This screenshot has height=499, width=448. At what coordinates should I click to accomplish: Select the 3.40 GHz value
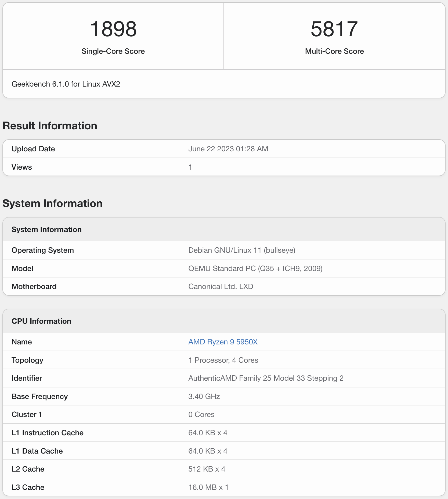coord(204,396)
